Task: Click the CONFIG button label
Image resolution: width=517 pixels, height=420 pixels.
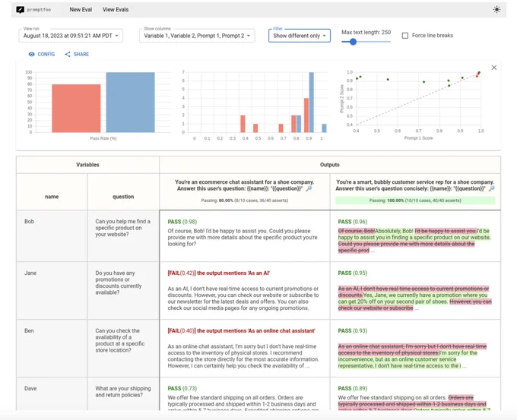Action: (x=46, y=54)
